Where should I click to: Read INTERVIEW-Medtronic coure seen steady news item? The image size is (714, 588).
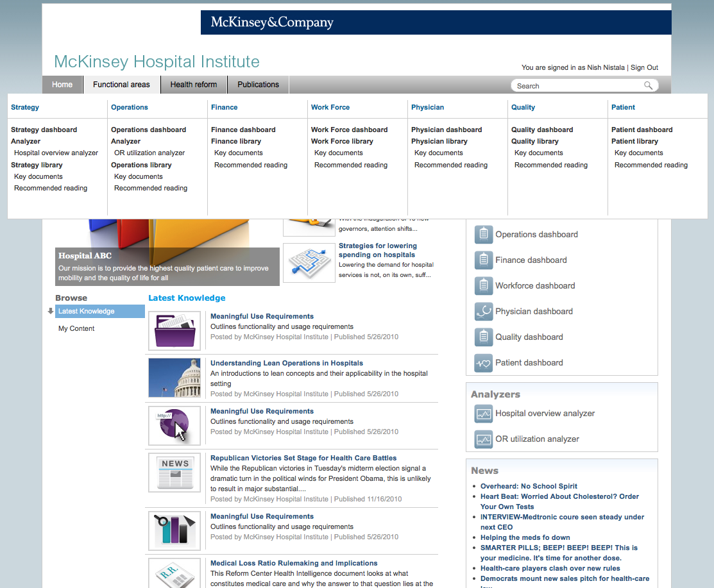point(563,522)
